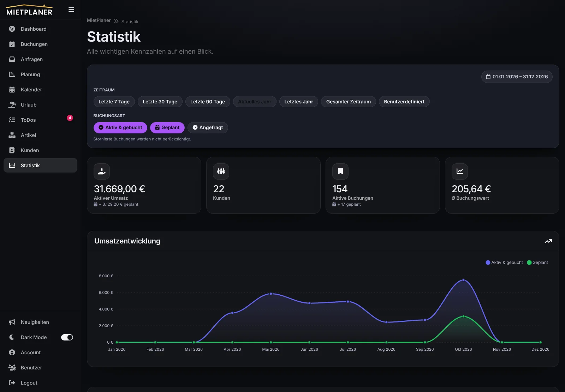This screenshot has height=392, width=565.
Task: Hide the Geplant series in chart legend
Action: click(537, 263)
